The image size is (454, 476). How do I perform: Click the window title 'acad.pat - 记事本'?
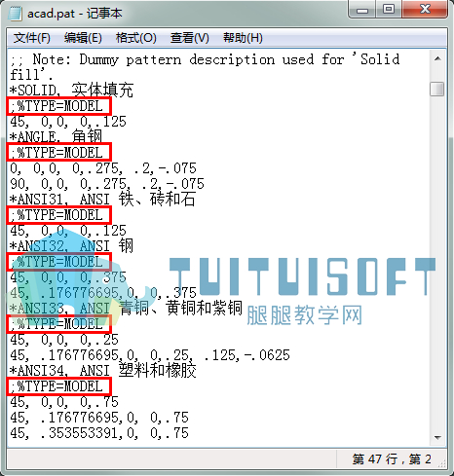tap(75, 14)
